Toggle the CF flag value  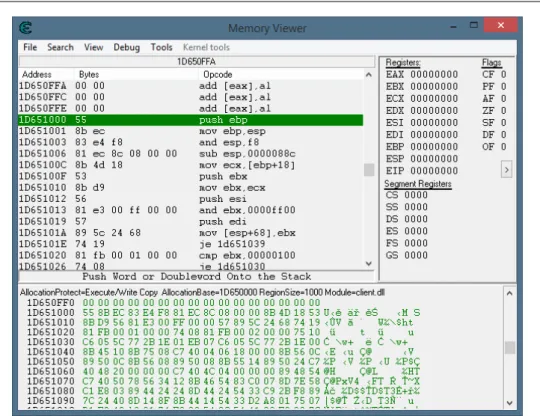click(503, 74)
